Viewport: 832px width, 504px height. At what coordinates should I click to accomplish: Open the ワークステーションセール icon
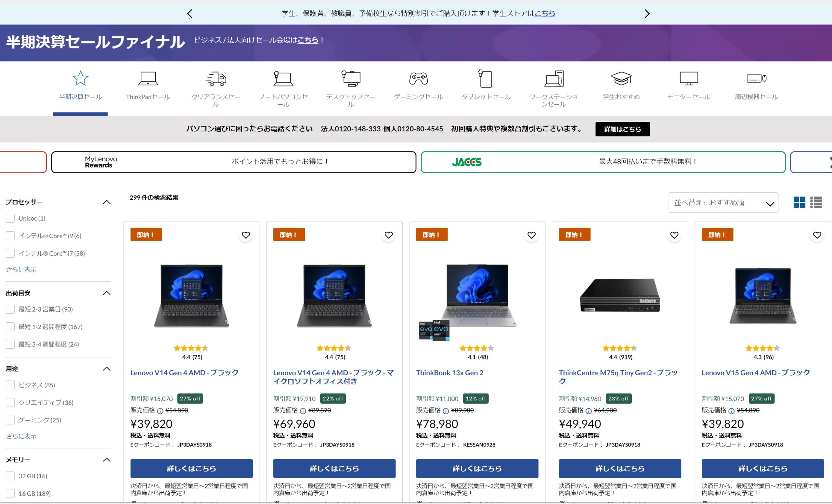pos(554,78)
